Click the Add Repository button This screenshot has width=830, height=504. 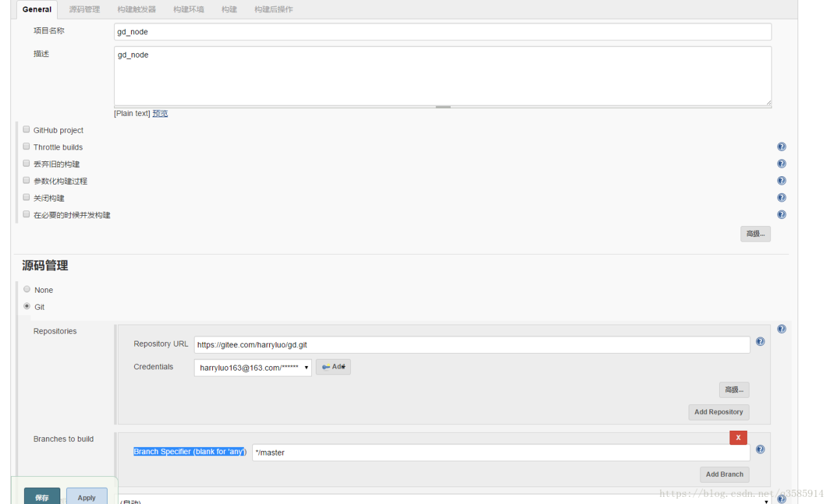point(718,412)
